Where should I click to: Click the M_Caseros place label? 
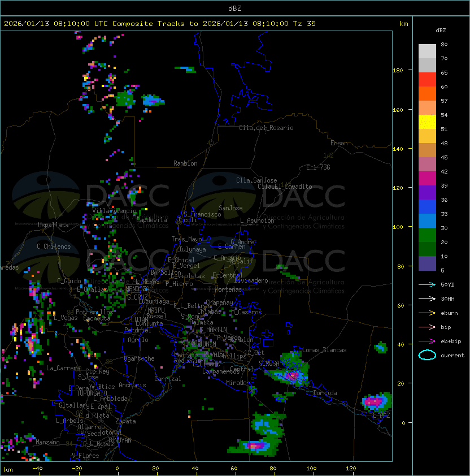246,312
